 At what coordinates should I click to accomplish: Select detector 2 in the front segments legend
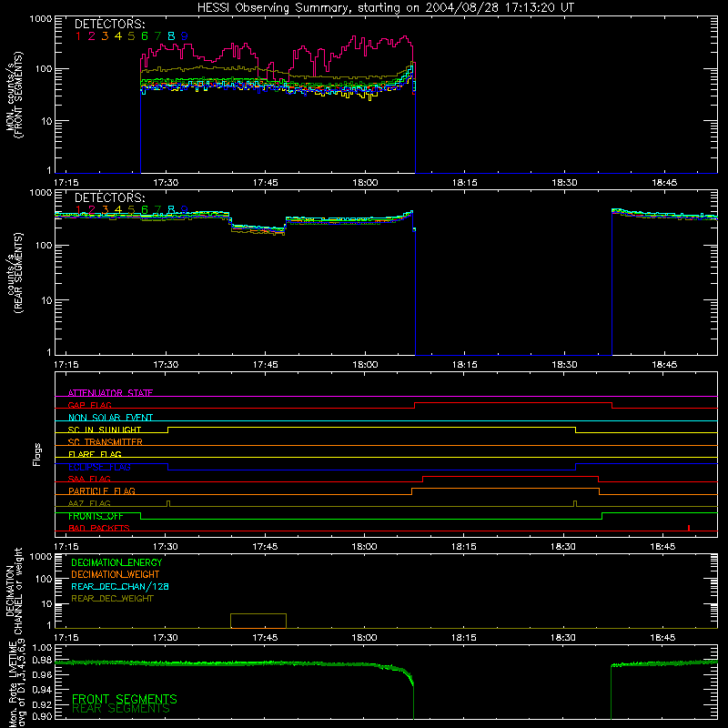92,36
